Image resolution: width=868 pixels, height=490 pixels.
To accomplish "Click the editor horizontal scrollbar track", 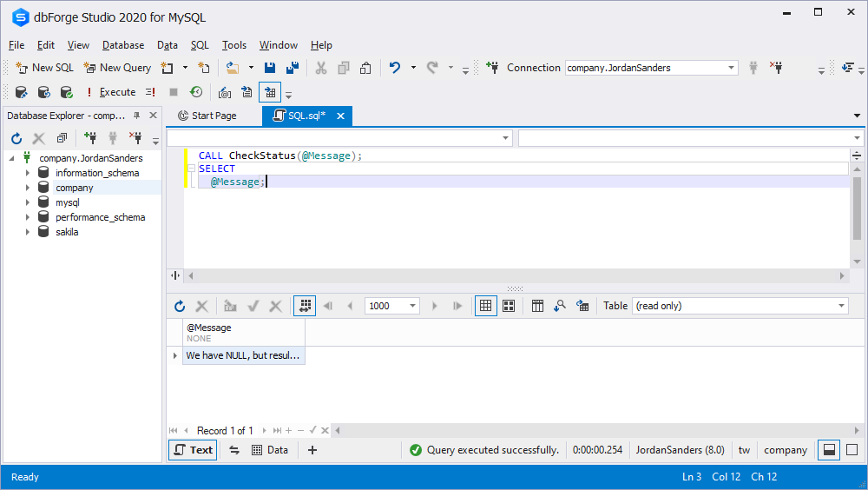I will [x=516, y=275].
